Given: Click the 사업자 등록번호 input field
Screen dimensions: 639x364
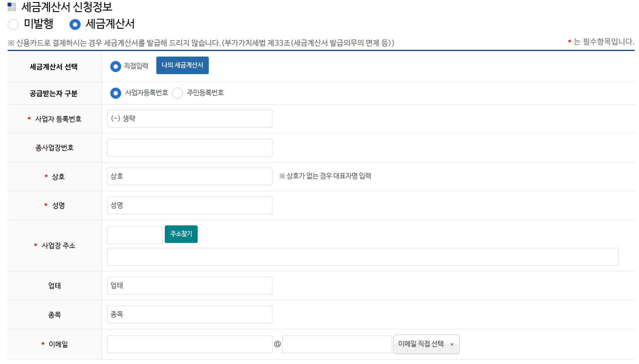Looking at the screenshot, I should [189, 119].
